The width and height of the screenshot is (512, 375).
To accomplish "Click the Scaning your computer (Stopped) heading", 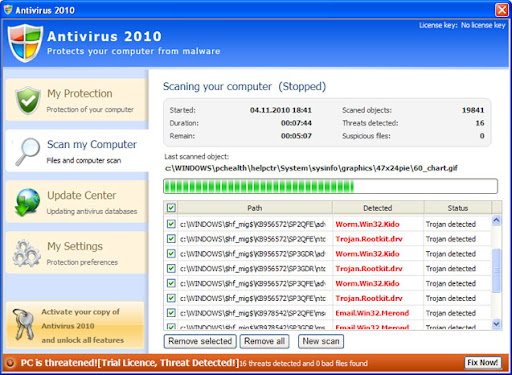I will (244, 87).
